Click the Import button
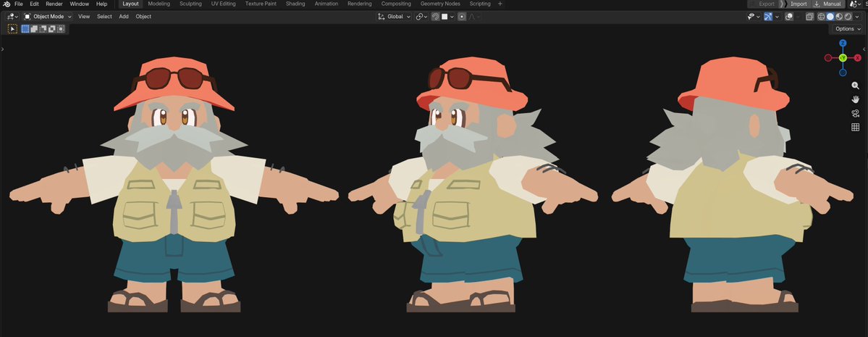 pos(799,4)
